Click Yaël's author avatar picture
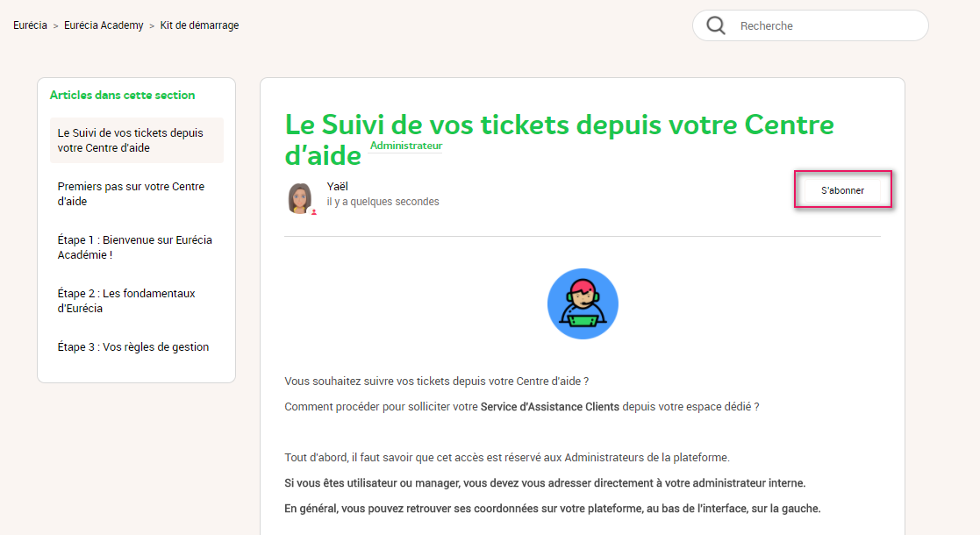Viewport: 980px width, 535px height. [300, 198]
